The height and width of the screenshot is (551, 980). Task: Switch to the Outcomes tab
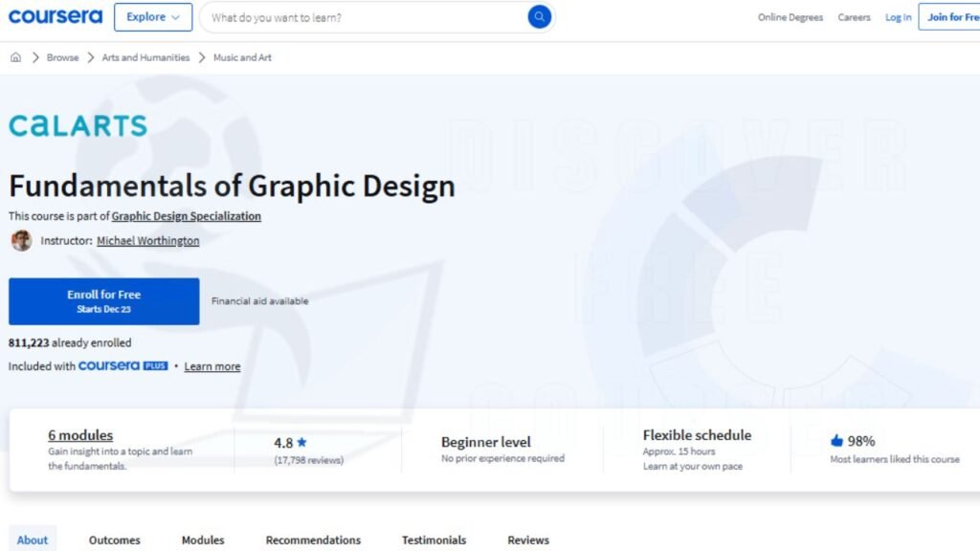[115, 540]
